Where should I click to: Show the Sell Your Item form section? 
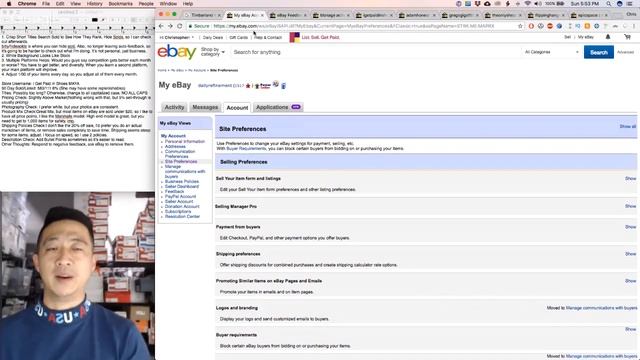pos(630,178)
